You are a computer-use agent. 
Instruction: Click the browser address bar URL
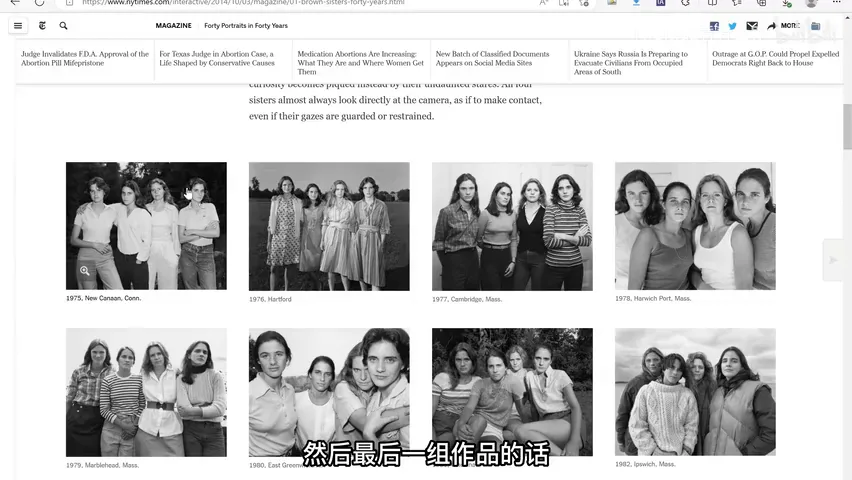click(243, 3)
